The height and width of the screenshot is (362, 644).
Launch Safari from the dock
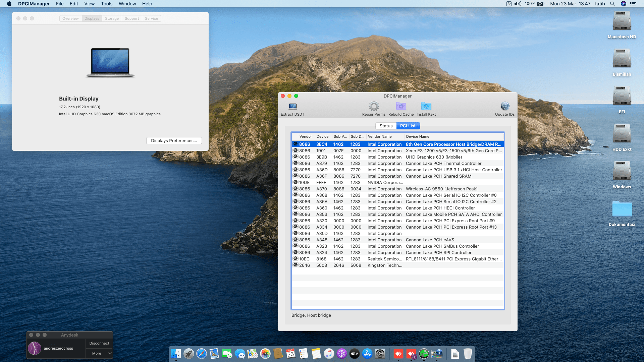pos(202,354)
